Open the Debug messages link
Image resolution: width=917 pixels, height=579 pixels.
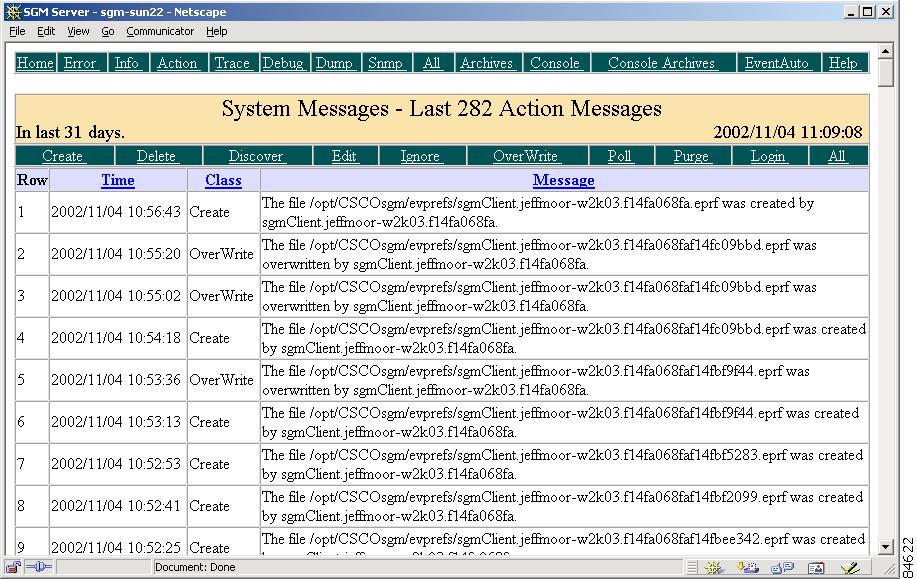point(283,63)
